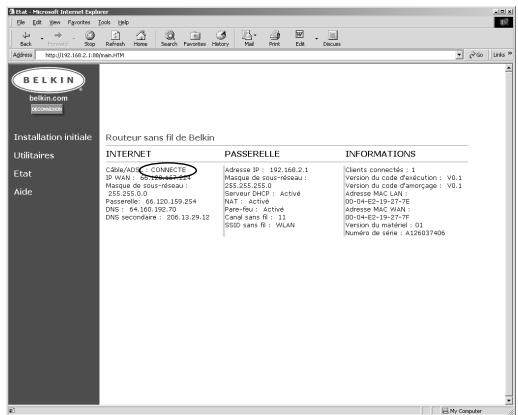
Task: Open the Edit menu
Action: (x=37, y=22)
